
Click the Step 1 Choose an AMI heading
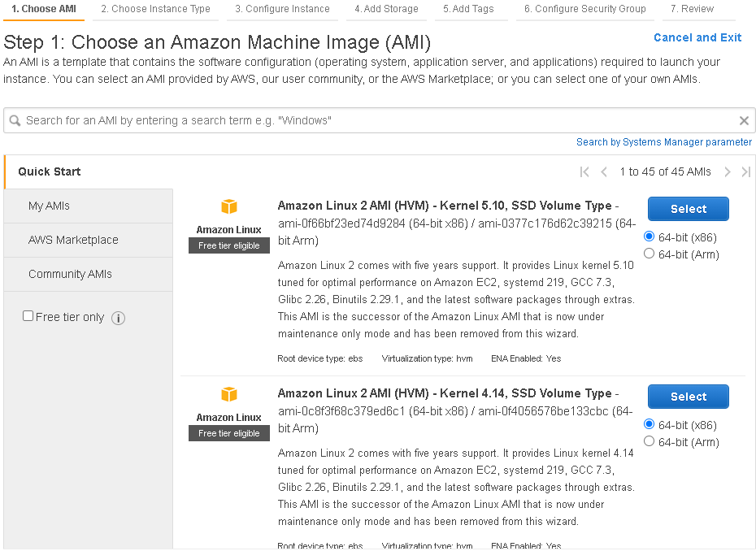(x=217, y=42)
